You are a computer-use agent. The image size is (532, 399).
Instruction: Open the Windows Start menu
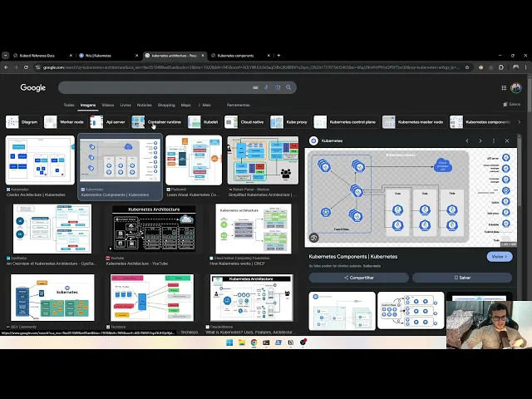pyautogui.click(x=229, y=342)
